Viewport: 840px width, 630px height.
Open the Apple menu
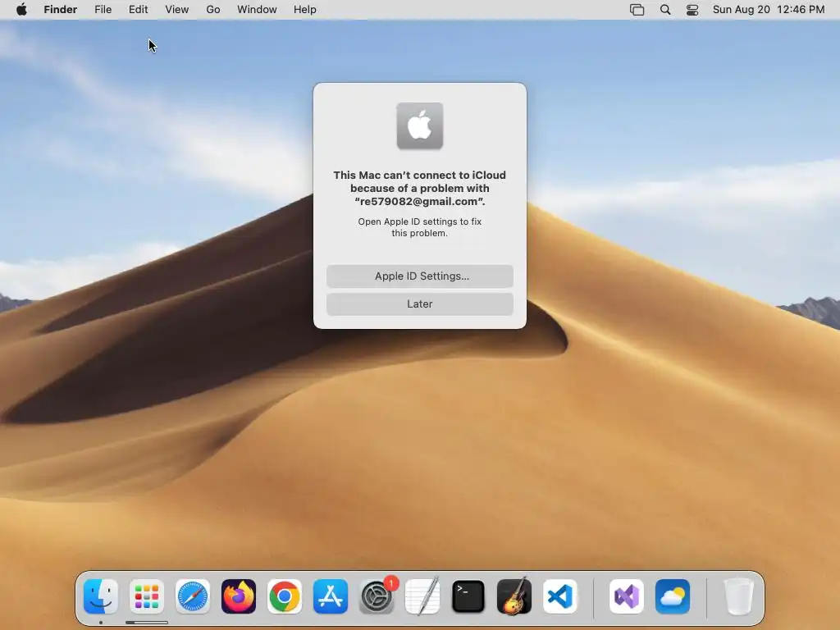coord(21,9)
